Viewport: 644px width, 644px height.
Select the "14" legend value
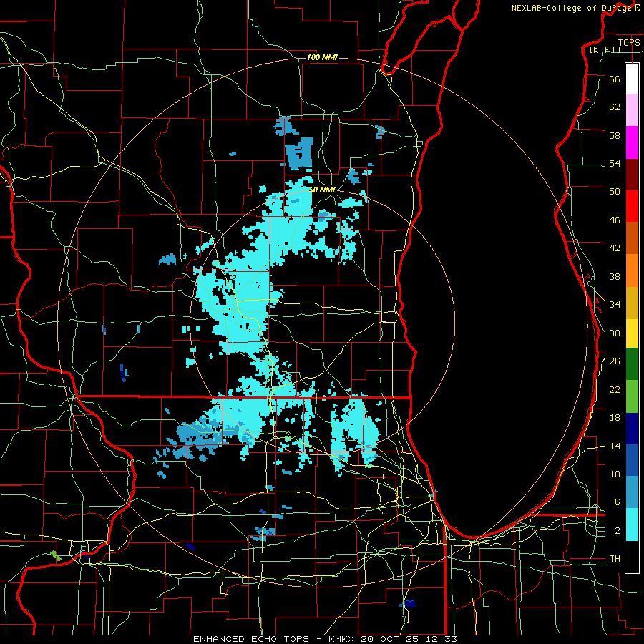click(x=615, y=446)
